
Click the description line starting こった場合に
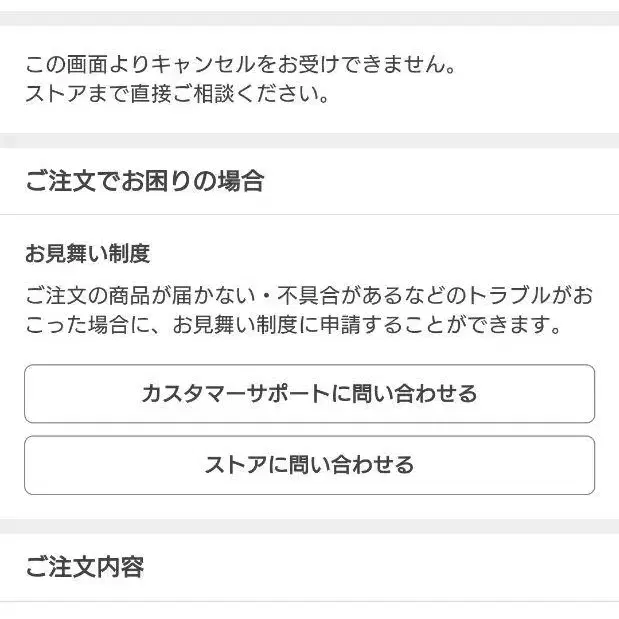[x=294, y=325]
